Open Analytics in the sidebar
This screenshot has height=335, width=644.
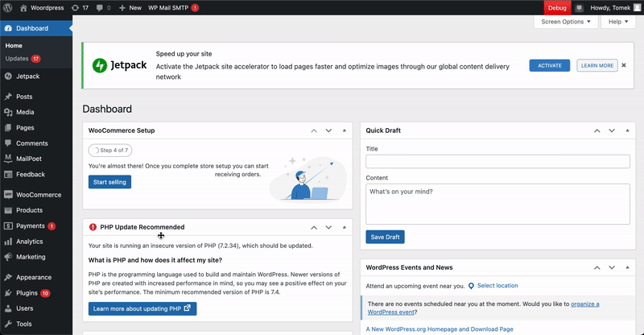point(36,242)
